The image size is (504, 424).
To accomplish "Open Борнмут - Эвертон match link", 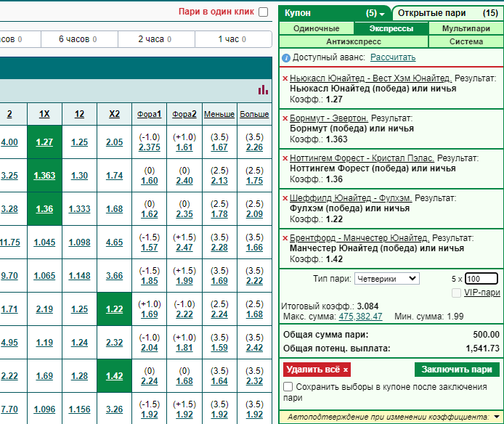I will [329, 118].
